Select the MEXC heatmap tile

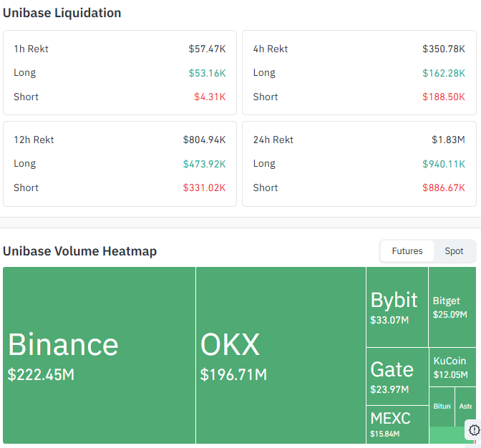click(x=397, y=424)
